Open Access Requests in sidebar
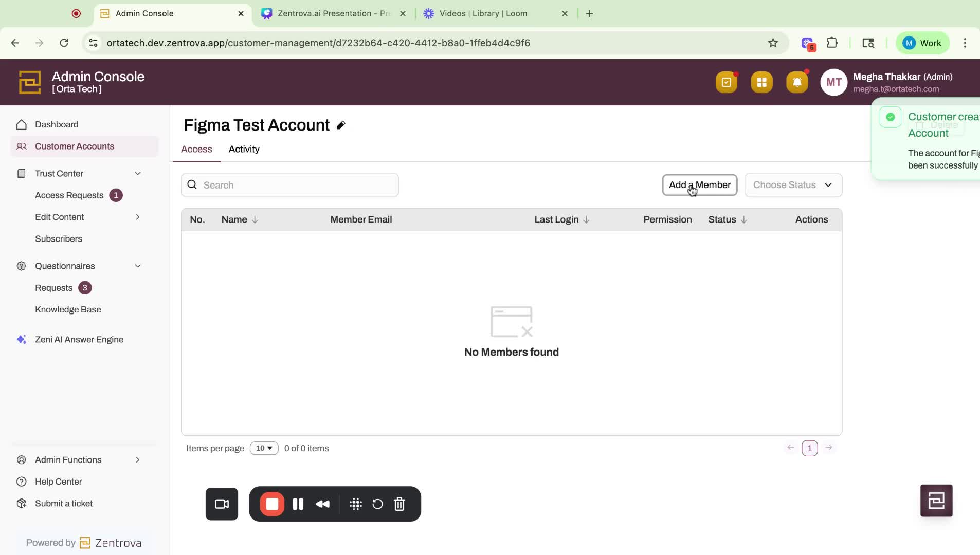The width and height of the screenshot is (980, 555). click(69, 195)
